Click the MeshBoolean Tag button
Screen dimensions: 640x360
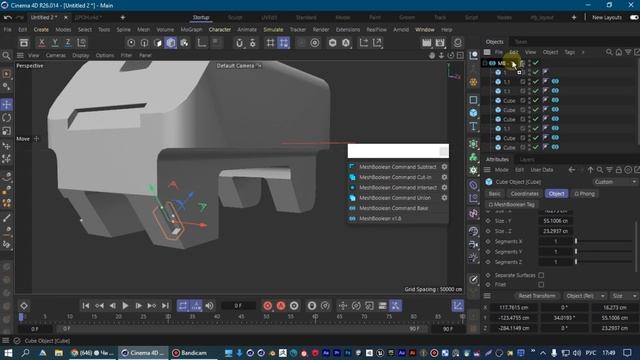coord(512,204)
